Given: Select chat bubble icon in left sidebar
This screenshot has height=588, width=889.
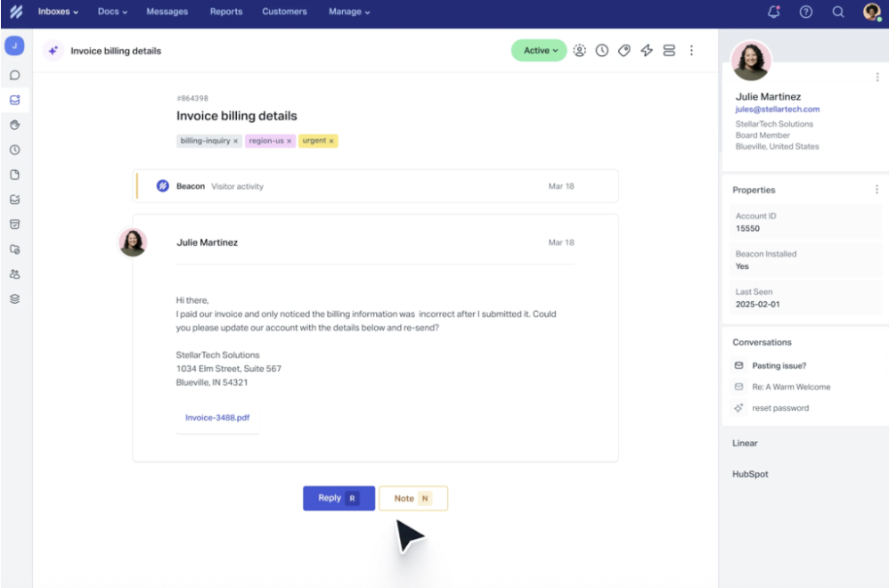Looking at the screenshot, I should (15, 76).
